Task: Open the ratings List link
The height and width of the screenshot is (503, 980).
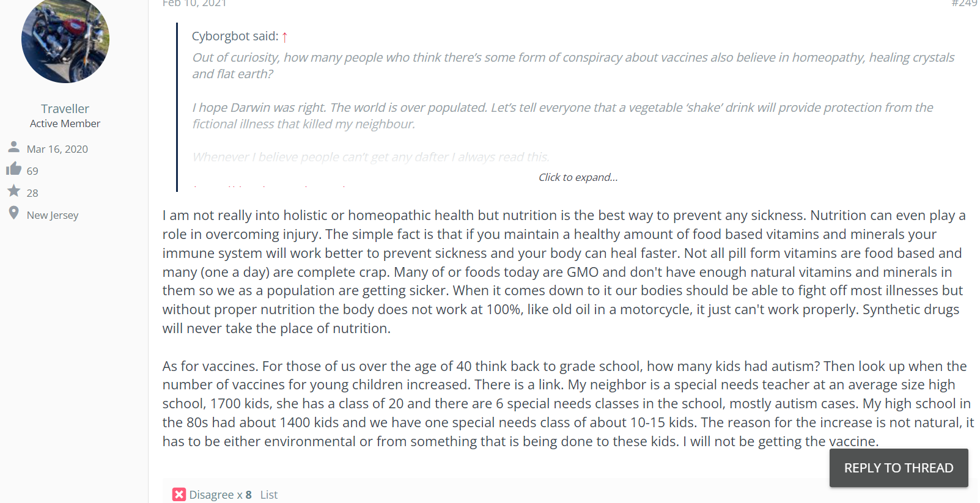Action: pyautogui.click(x=268, y=494)
